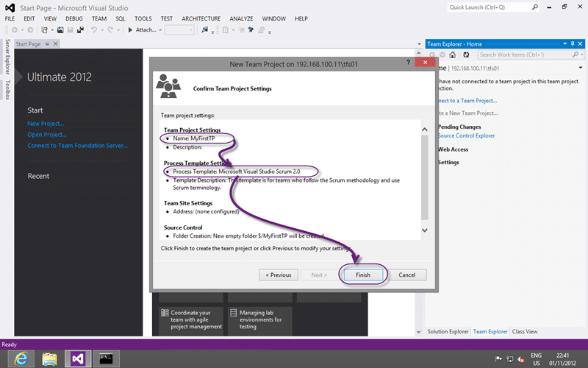Click the Open Project link on Start Page
This screenshot has height=368, width=588.
pos(47,135)
